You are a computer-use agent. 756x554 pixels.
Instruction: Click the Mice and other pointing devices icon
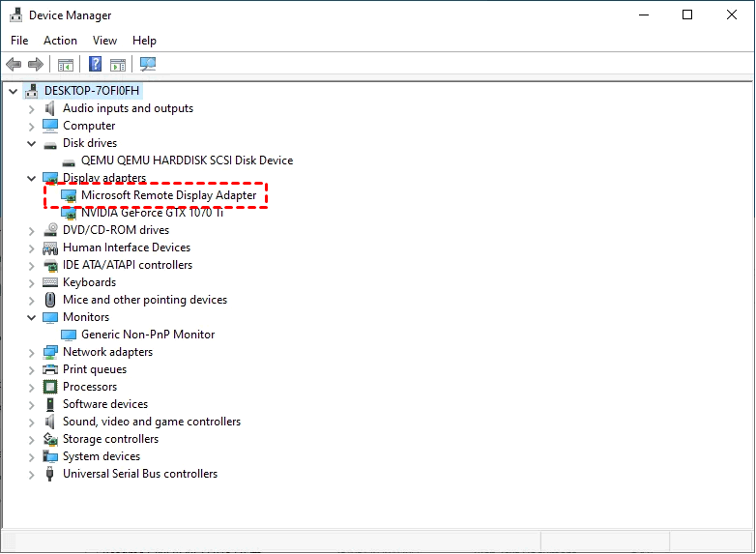coord(50,300)
